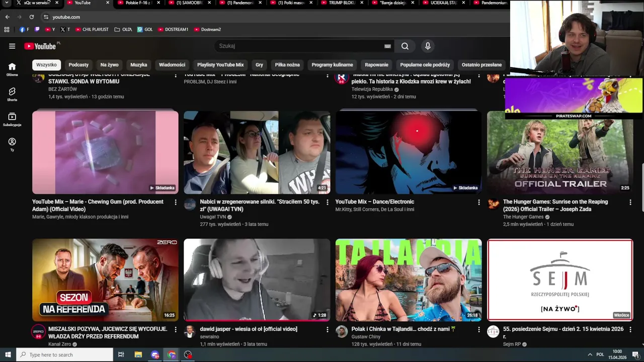Select the Wiadomości filter chip
644x362 pixels.
172,64
